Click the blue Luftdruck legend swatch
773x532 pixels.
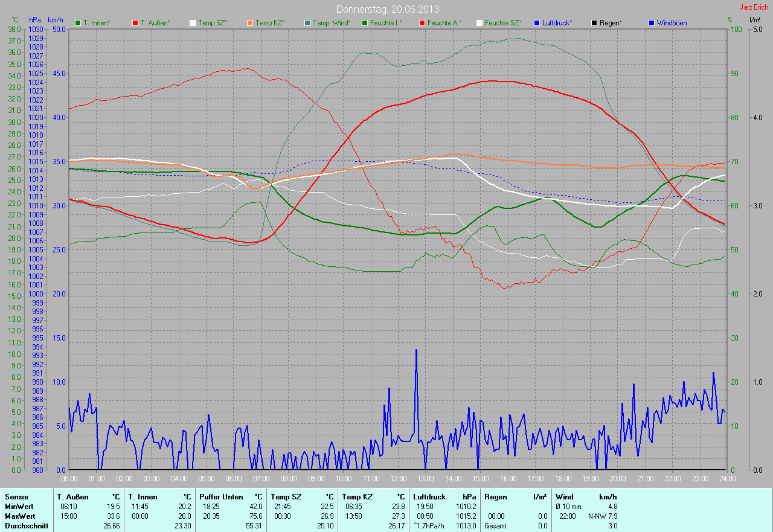tap(537, 23)
